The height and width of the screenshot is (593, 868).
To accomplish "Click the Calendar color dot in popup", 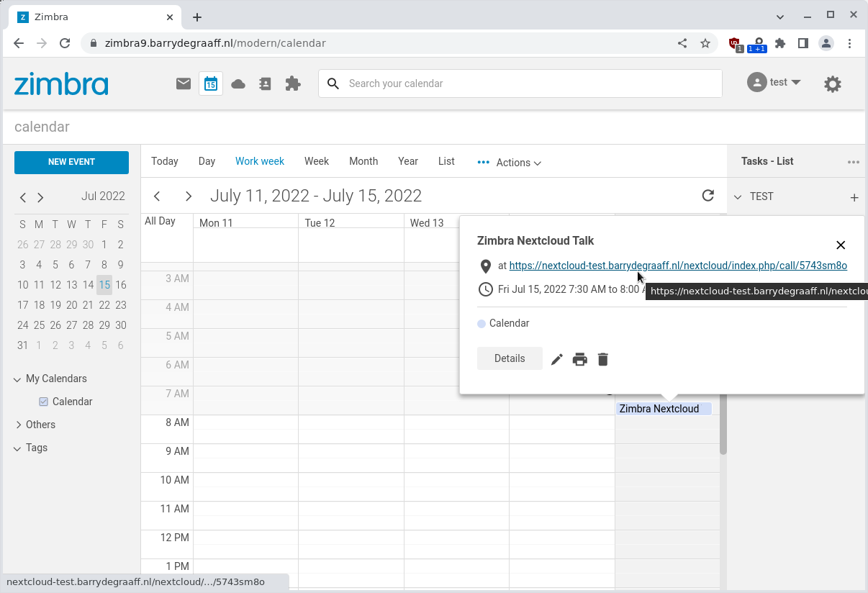I will (482, 324).
